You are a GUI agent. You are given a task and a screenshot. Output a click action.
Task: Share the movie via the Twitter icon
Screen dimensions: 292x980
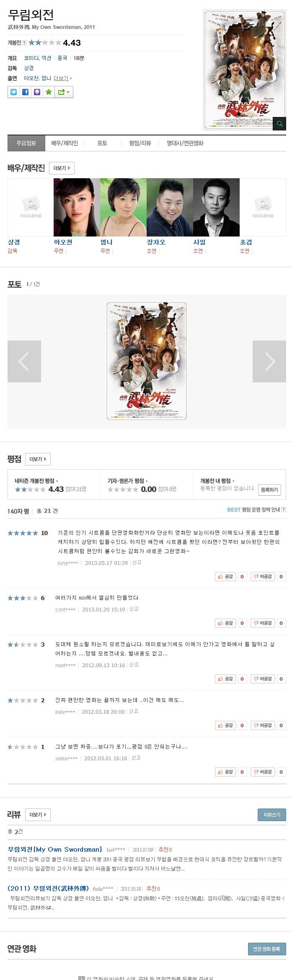coord(14,92)
